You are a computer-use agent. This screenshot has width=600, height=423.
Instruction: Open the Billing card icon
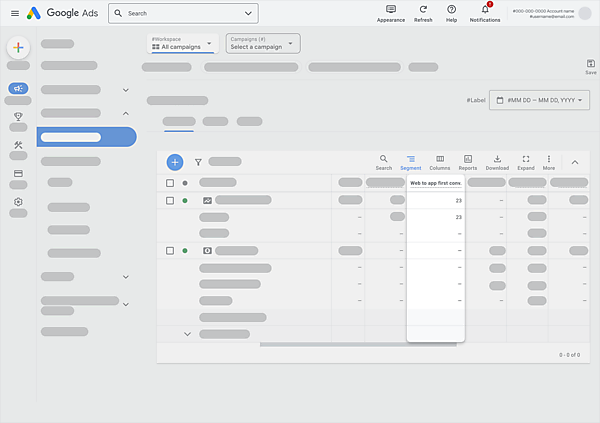click(18, 173)
